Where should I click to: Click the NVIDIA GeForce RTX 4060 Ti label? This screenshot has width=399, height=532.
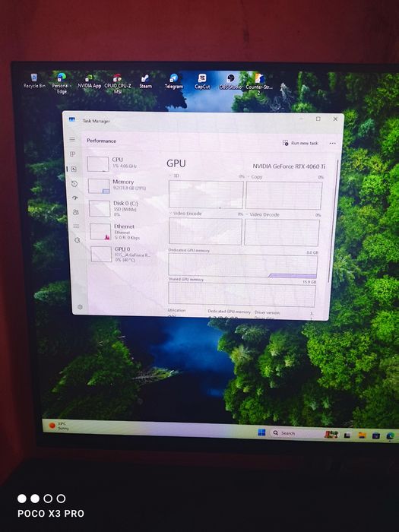(289, 166)
